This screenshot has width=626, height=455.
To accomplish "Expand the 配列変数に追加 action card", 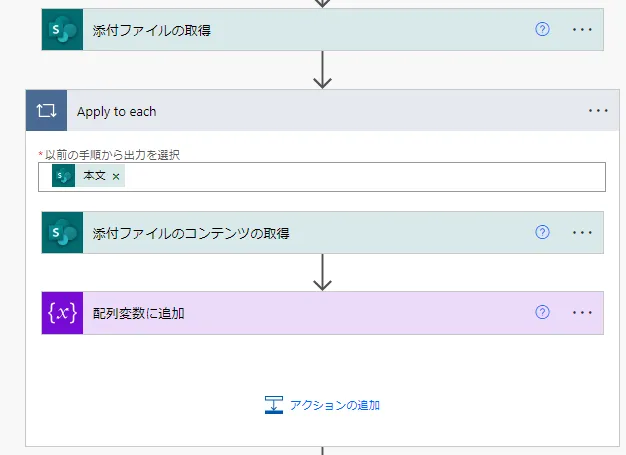I will (300, 313).
